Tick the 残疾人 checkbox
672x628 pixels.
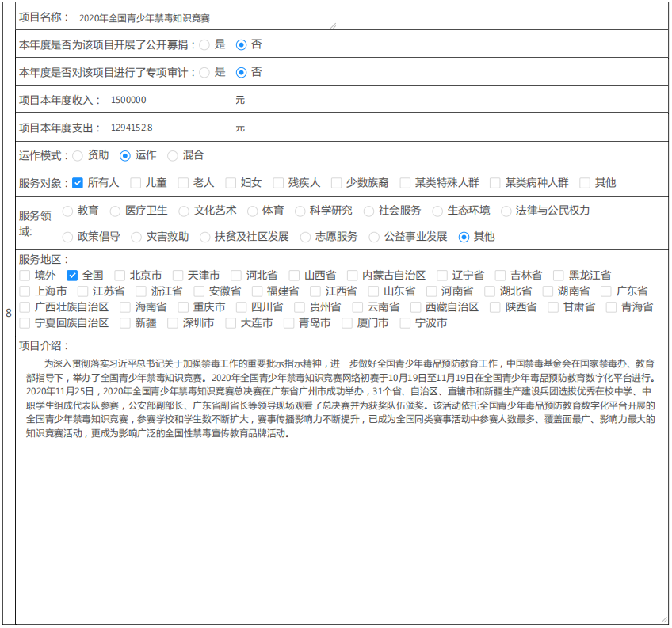[278, 183]
